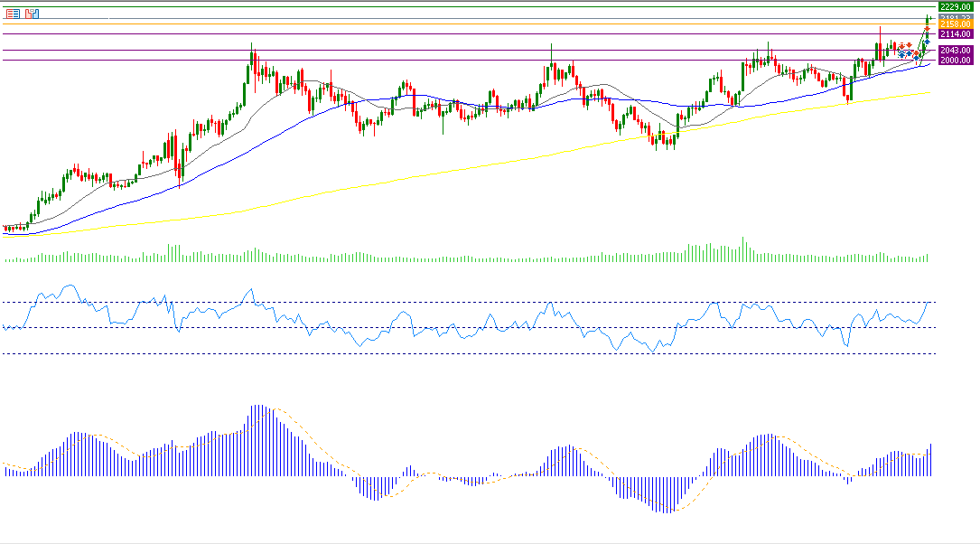Select the orange 2158.00 price label

click(955, 24)
